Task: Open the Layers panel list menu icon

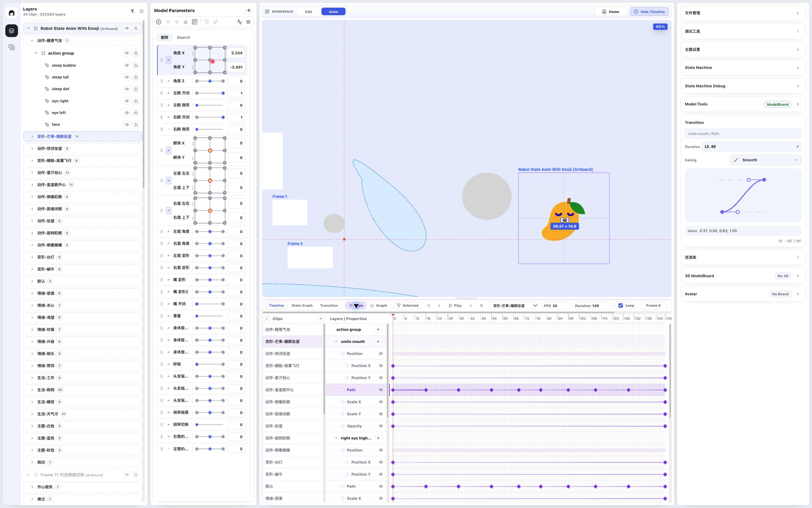Action: pos(142,11)
